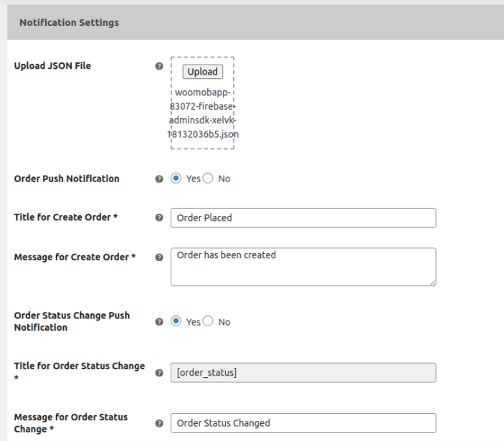This screenshot has height=441, width=504.
Task: Click into Message for Create Order textarea
Action: tap(303, 267)
